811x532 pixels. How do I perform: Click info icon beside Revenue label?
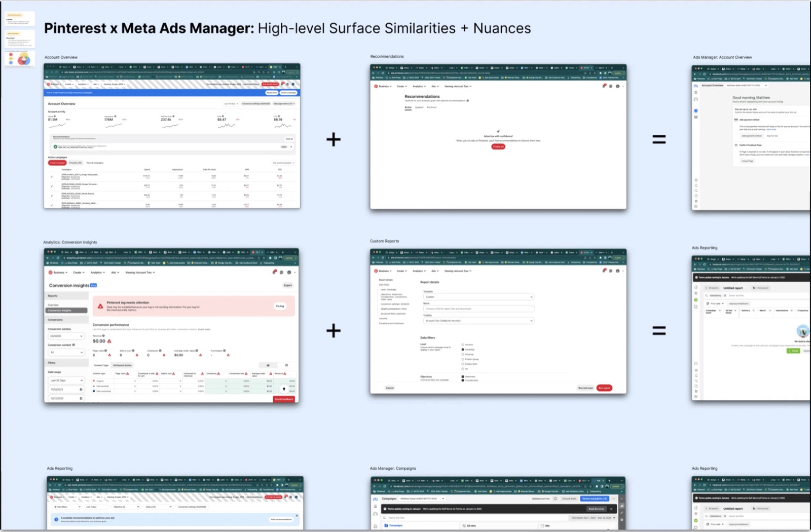click(103, 335)
